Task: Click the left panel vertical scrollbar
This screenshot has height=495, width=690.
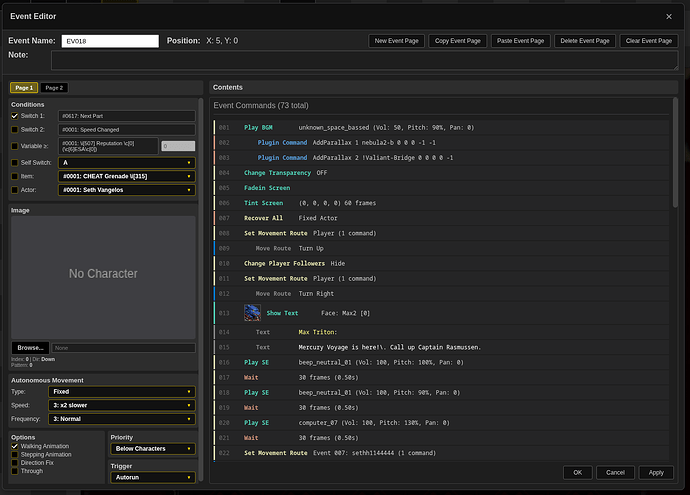Action: pyautogui.click(x=201, y=289)
